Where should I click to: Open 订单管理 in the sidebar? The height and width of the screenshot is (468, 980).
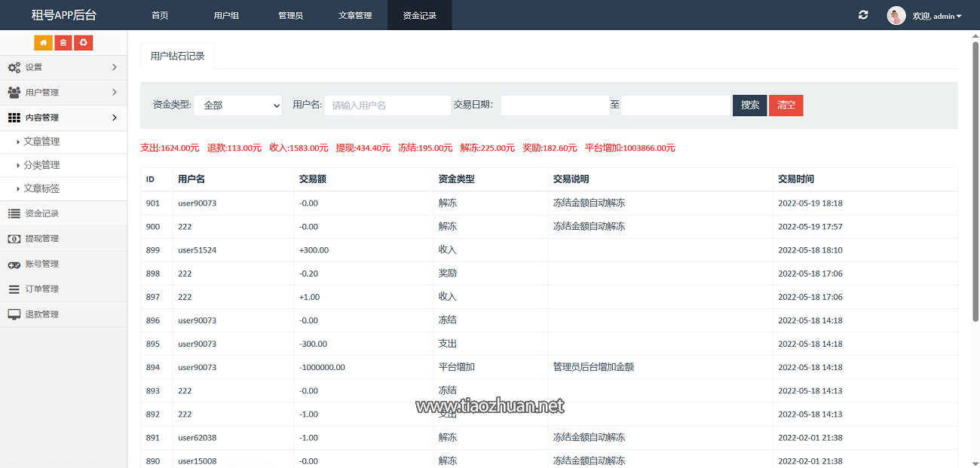(41, 289)
